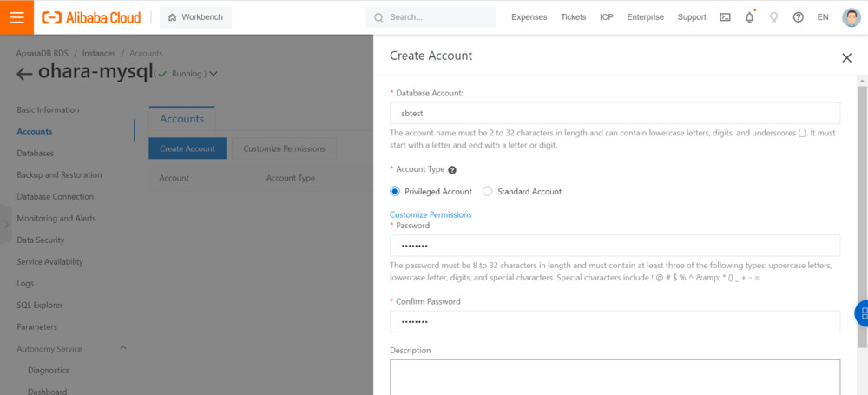Open the Databases sidebar item
The width and height of the screenshot is (868, 395).
pos(35,153)
